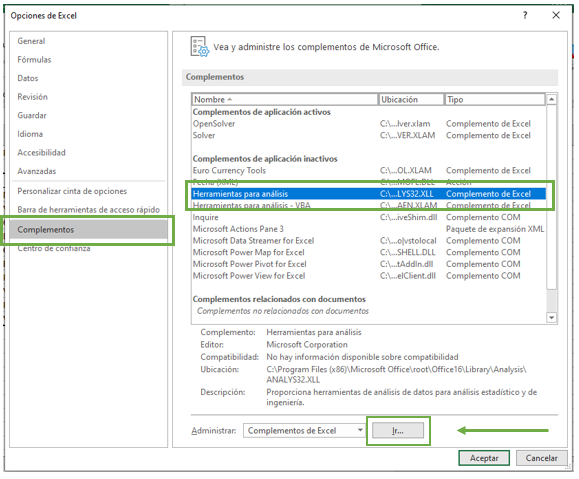Viewport: 579px width, 479px height.
Task: Select Microsoft Data Streamer for Excel
Action: 368,241
